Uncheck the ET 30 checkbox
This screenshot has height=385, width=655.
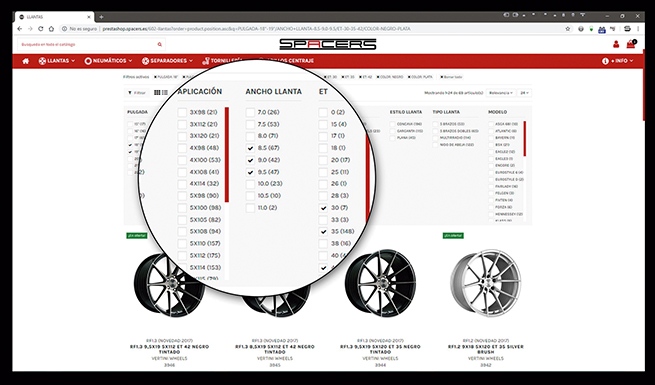(323, 208)
